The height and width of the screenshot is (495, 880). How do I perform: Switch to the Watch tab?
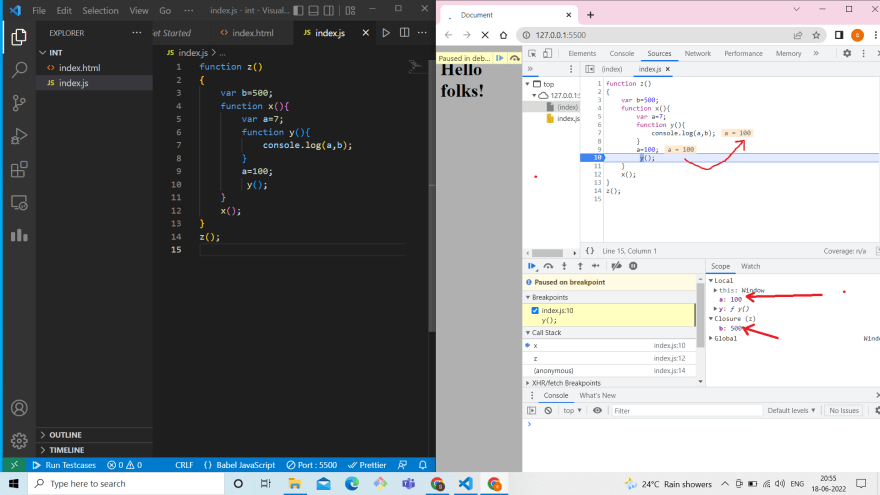(750, 266)
